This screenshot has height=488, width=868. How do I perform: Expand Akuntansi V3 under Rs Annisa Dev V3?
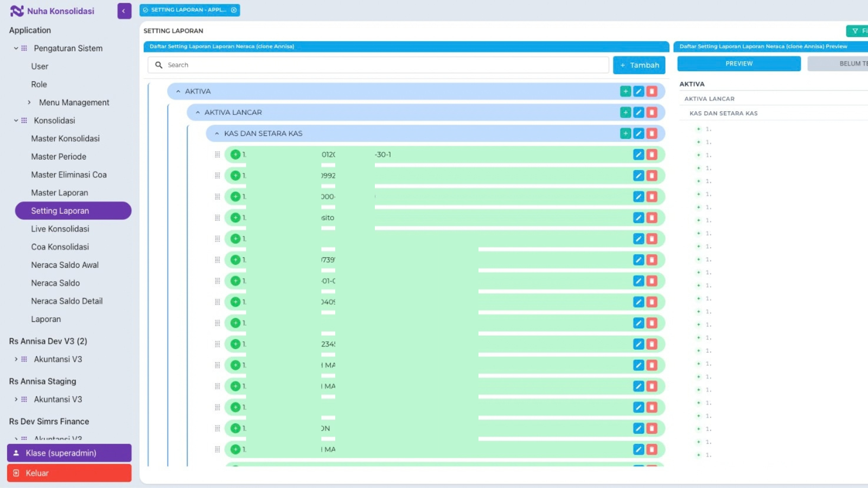pyautogui.click(x=16, y=359)
